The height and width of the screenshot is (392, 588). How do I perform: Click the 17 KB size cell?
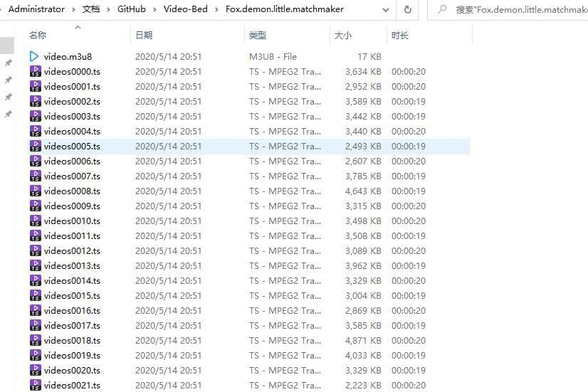pyautogui.click(x=369, y=57)
